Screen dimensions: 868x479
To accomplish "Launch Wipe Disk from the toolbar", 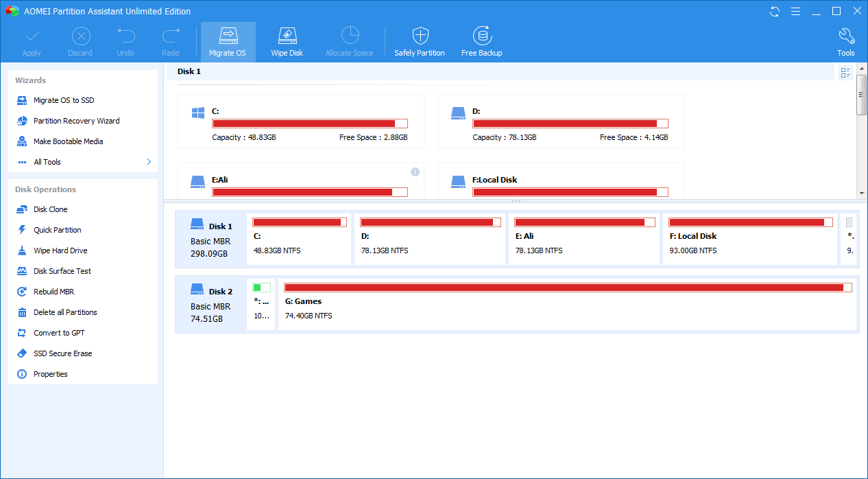I will pos(287,42).
